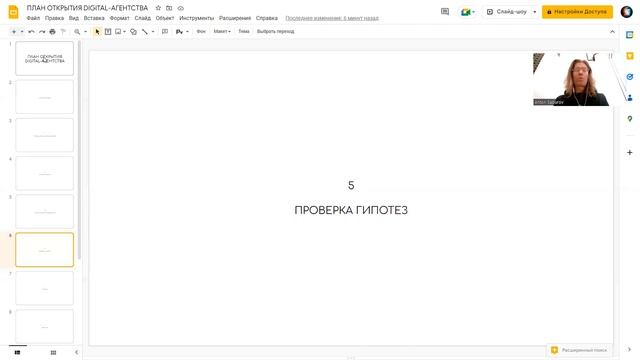This screenshot has width=640, height=360.
Task: Select slide 2 thumbnail
Action: [x=44, y=97]
